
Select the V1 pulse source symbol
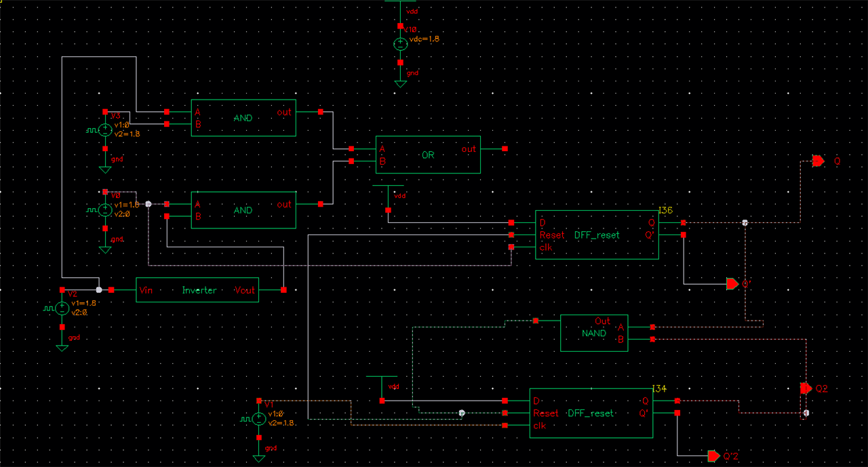tap(258, 419)
